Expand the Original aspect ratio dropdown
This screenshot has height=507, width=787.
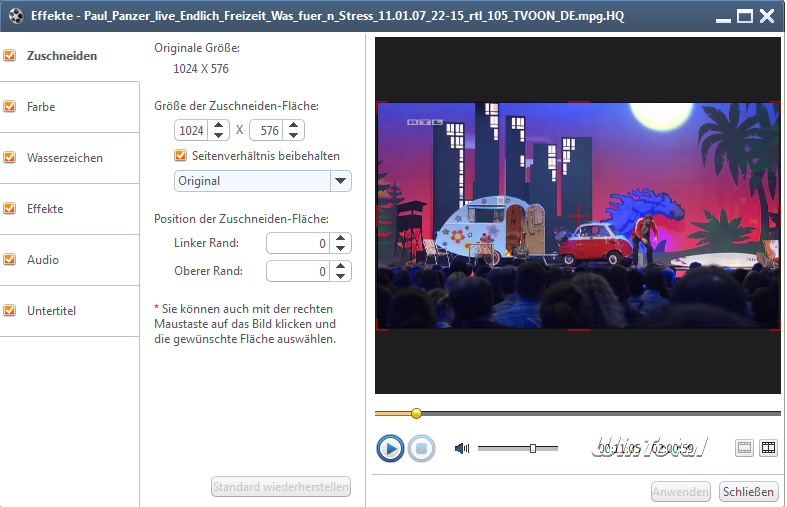340,181
